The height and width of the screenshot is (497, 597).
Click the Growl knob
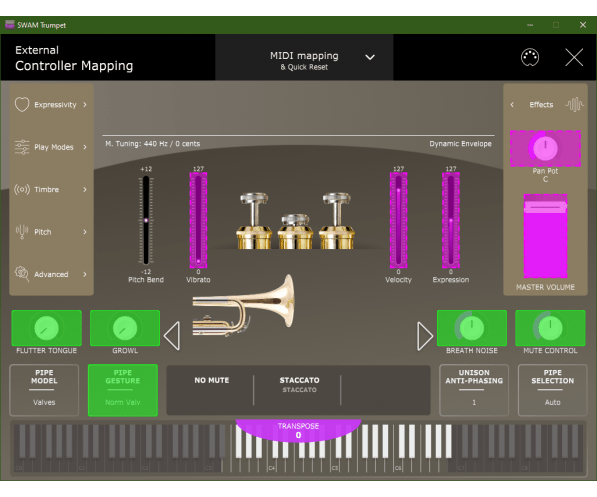coord(125,328)
